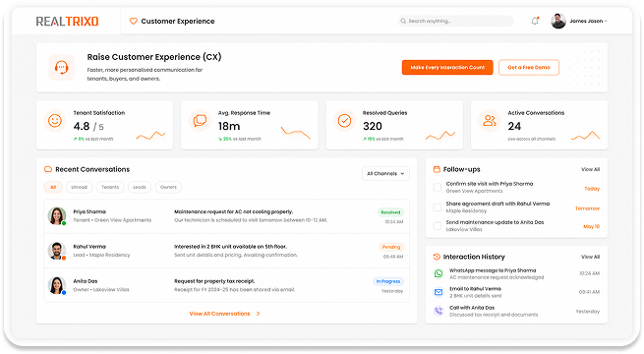The image size is (644, 354).
Task: Select the Unread filter tab
Action: [x=79, y=187]
